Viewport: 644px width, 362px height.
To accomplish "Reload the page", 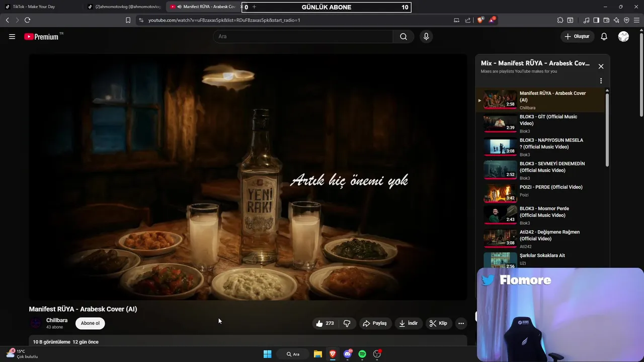I will pos(27,20).
